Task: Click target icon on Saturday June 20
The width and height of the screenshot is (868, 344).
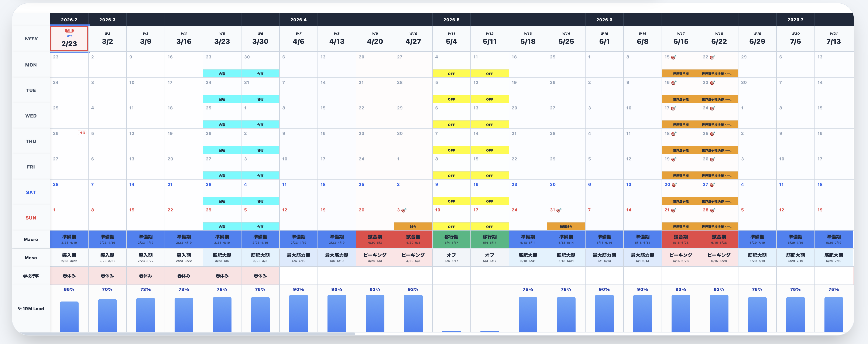Action: click(674, 185)
